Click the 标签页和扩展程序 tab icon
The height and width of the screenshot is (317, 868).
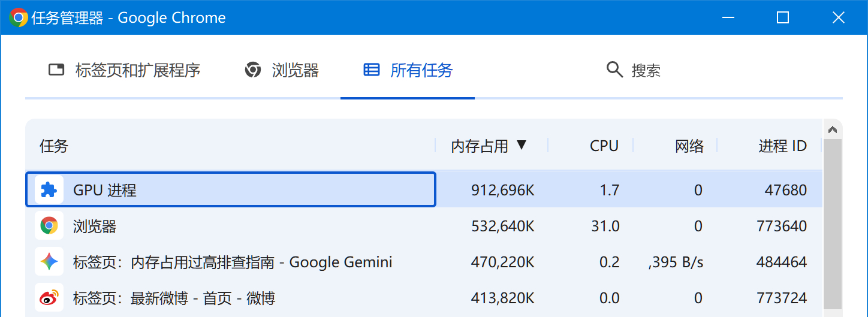56,70
